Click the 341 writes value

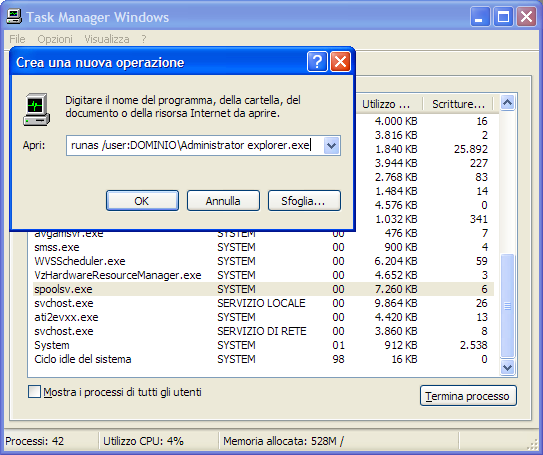pos(479,219)
